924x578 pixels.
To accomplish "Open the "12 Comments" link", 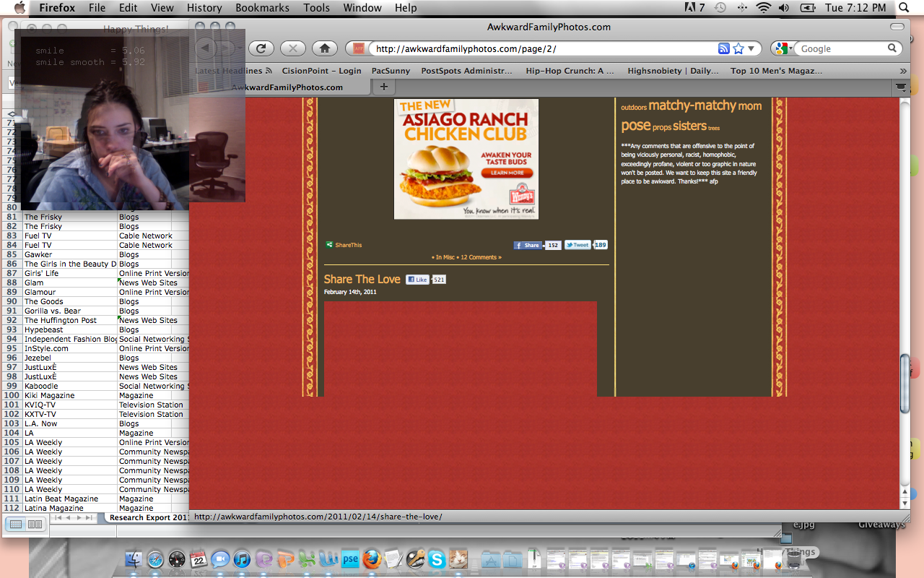I will (x=481, y=257).
